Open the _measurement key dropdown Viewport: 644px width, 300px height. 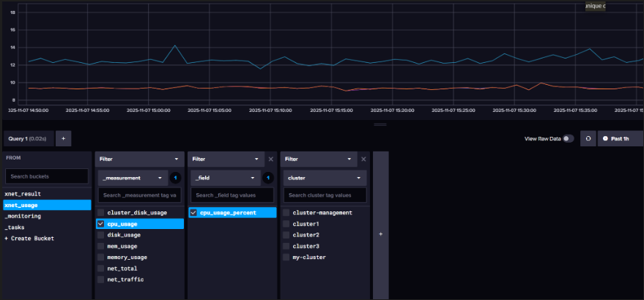click(133, 178)
